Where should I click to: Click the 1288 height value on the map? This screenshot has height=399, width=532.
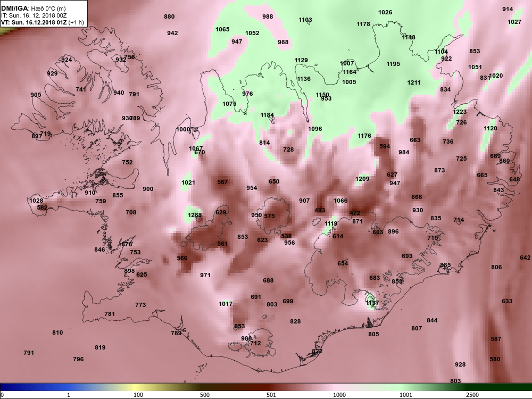(195, 215)
